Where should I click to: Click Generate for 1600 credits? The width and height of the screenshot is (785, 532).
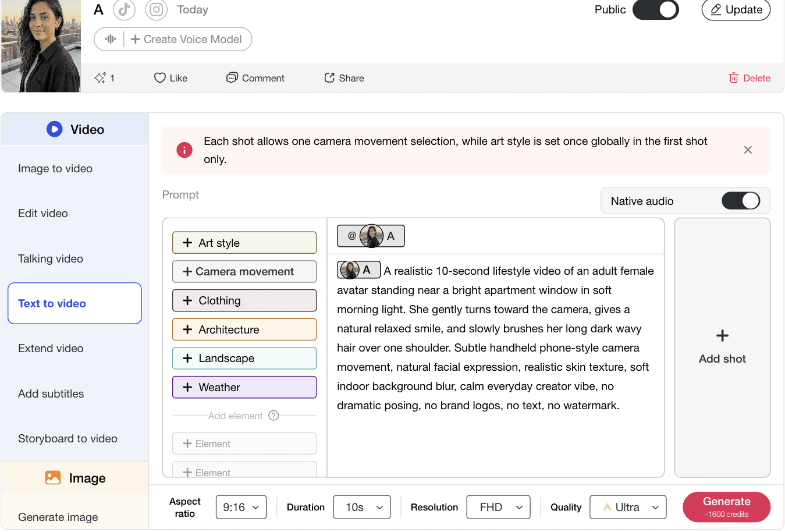coord(726,507)
